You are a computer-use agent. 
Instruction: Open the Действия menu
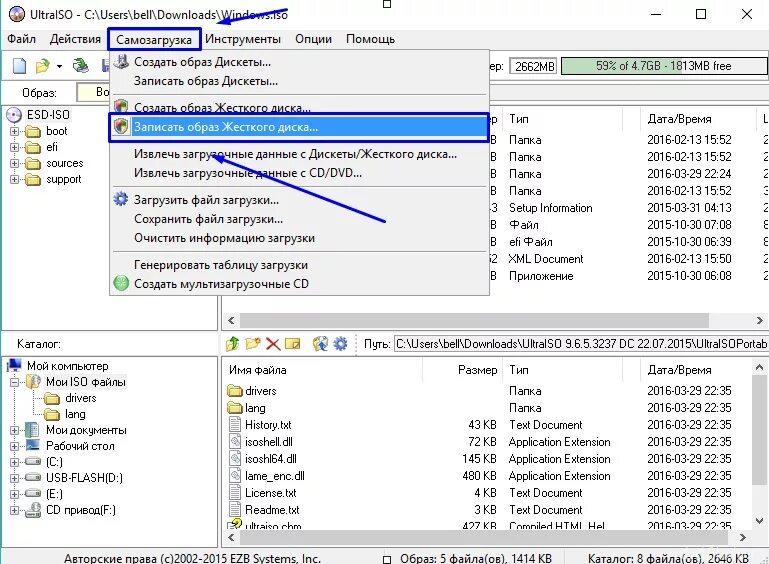(75, 39)
